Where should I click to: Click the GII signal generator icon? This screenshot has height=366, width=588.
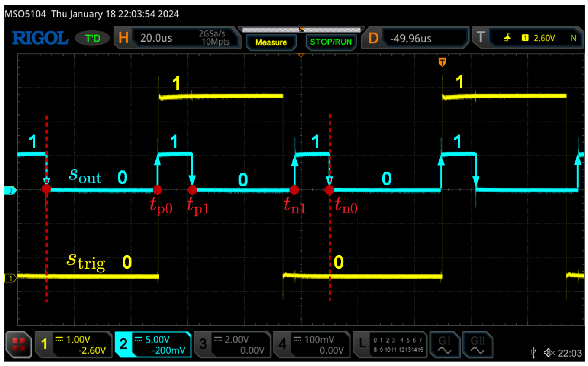(x=477, y=344)
